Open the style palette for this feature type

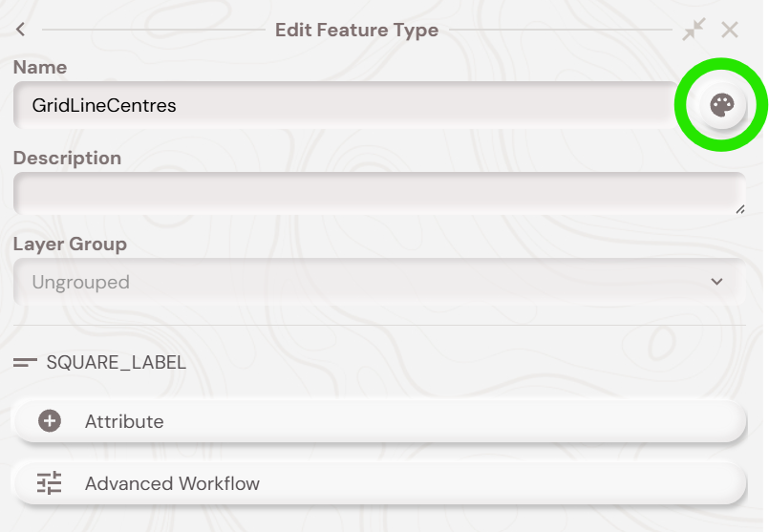tap(722, 105)
